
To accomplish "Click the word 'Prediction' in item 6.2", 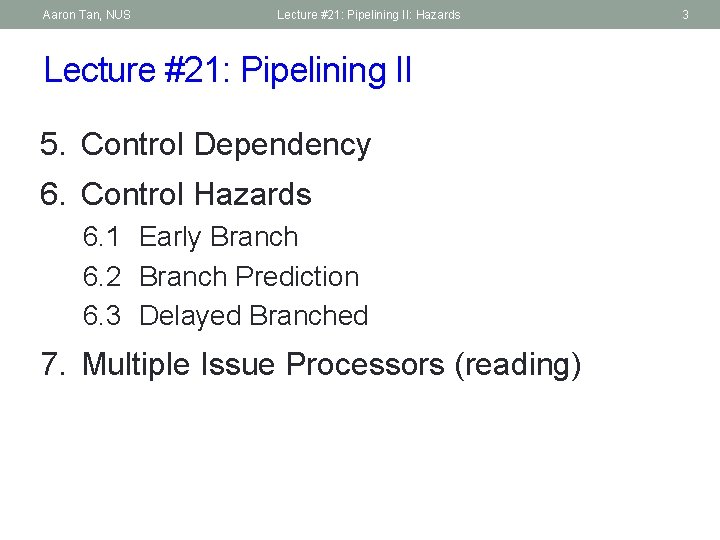I will click(298, 276).
